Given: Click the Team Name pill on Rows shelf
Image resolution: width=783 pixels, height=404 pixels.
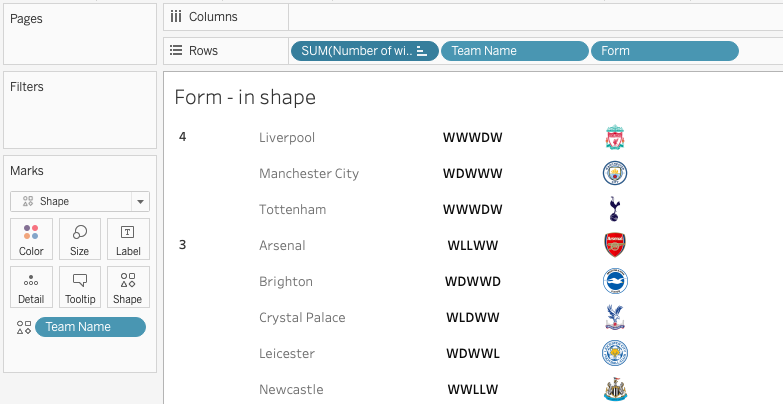Looking at the screenshot, I should click(x=514, y=51).
